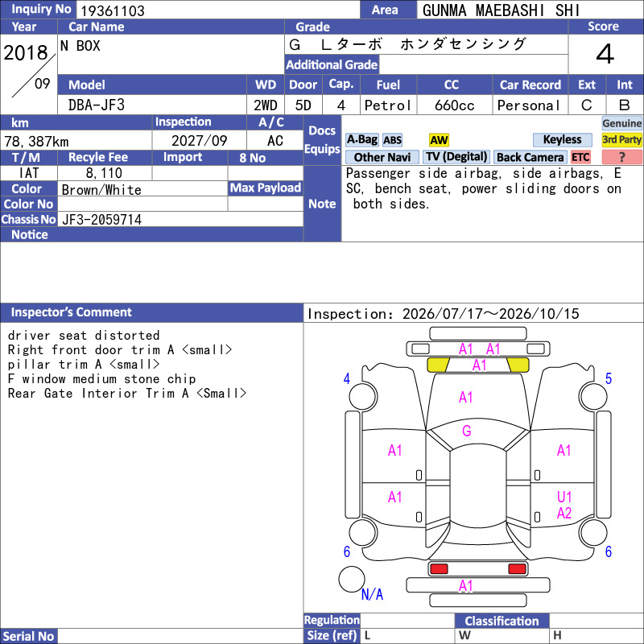
Task: Click the Classification label
Action: point(502,621)
